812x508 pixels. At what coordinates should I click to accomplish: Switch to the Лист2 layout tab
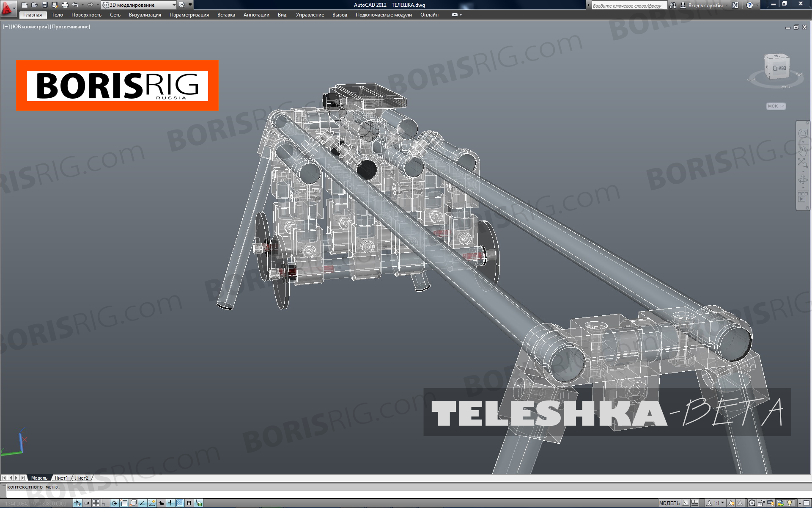pyautogui.click(x=82, y=478)
